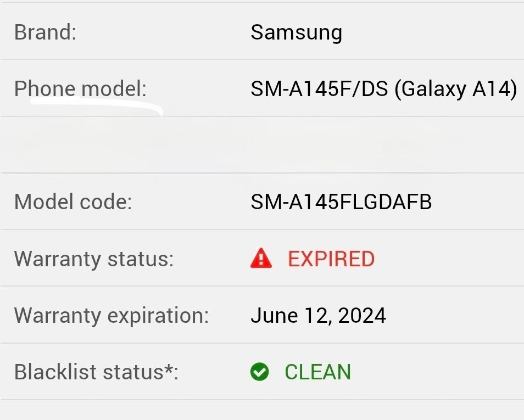Click the empty row below Blacklist status
The image size is (524, 420).
[262, 410]
